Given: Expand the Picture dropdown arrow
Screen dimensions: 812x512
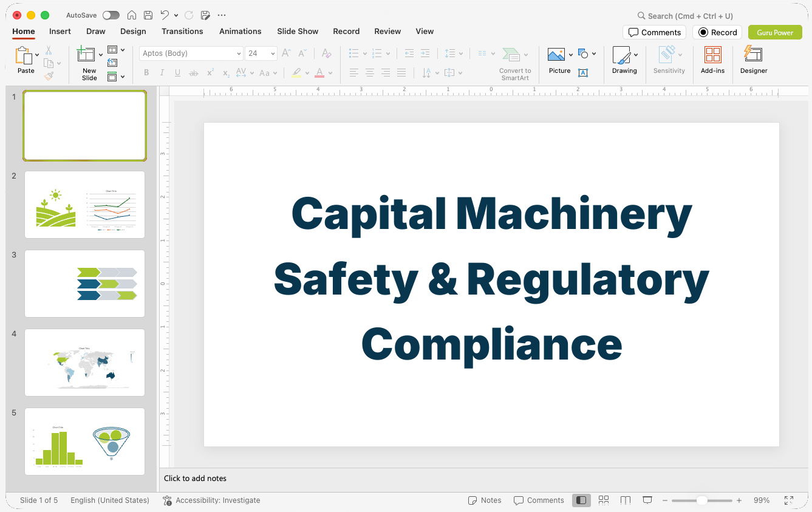Looking at the screenshot, I should click(x=571, y=55).
